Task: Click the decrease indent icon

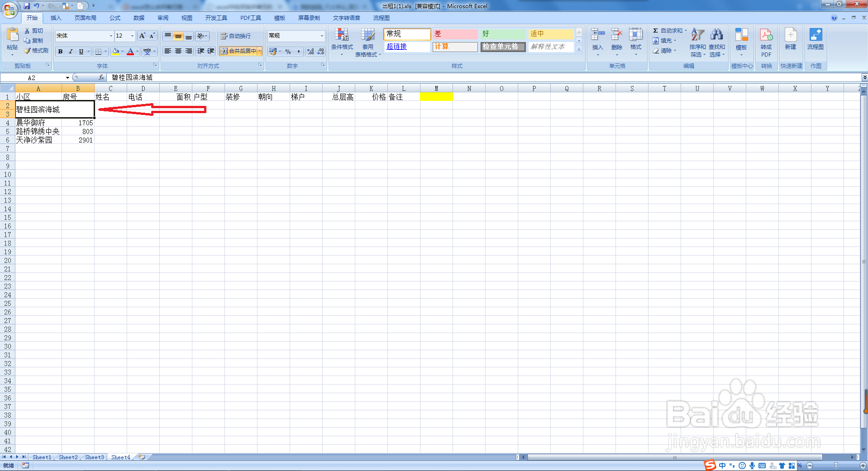Action: click(200, 51)
